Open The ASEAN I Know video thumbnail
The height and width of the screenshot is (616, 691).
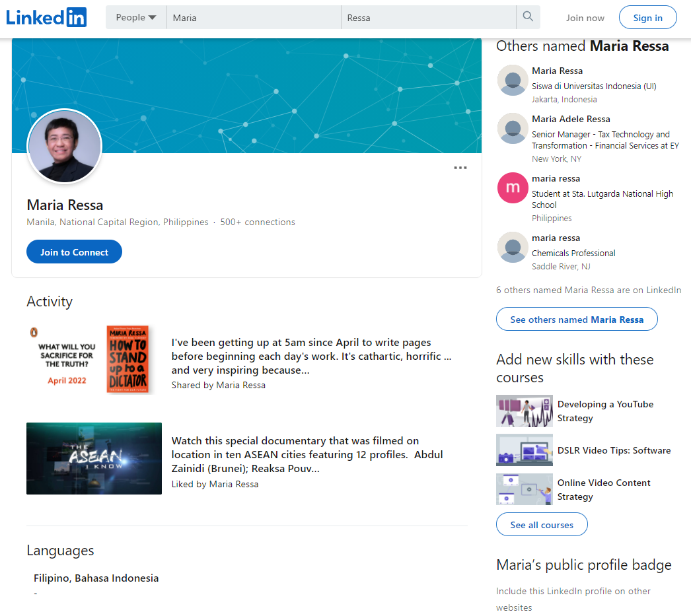[94, 458]
